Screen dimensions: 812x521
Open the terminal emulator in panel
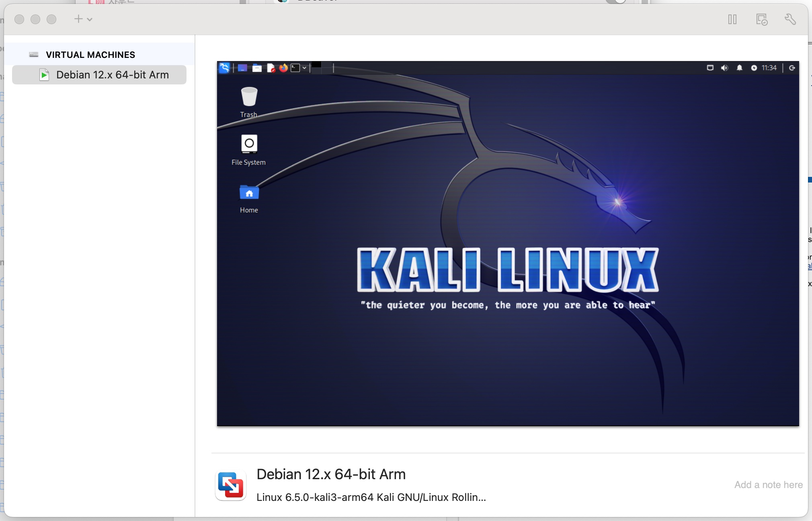tap(295, 68)
